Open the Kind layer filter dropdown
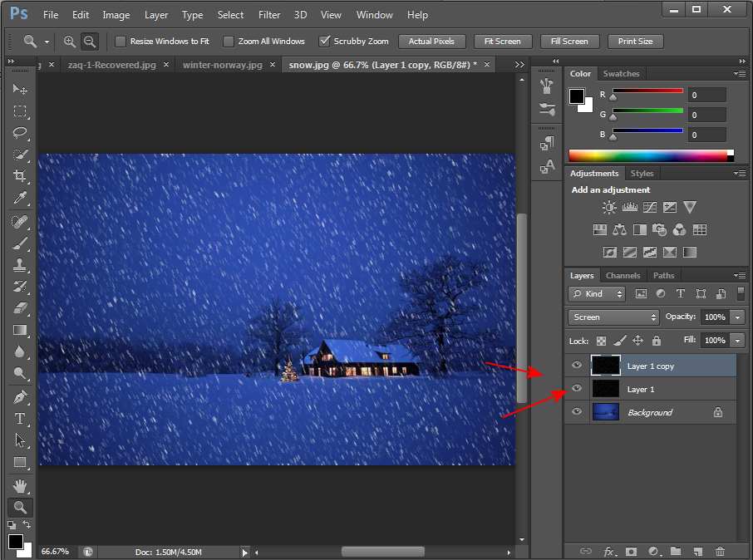The image size is (753, 560). [598, 294]
